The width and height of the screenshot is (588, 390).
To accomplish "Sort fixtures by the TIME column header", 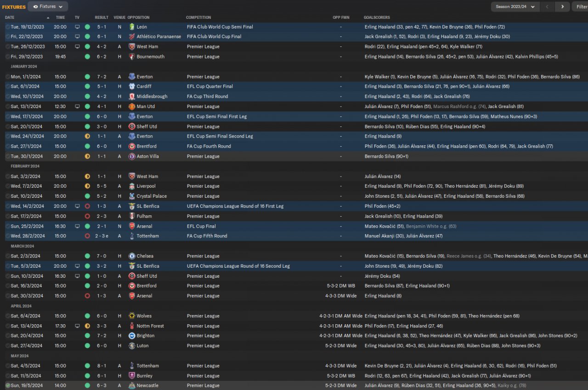I will coord(60,17).
